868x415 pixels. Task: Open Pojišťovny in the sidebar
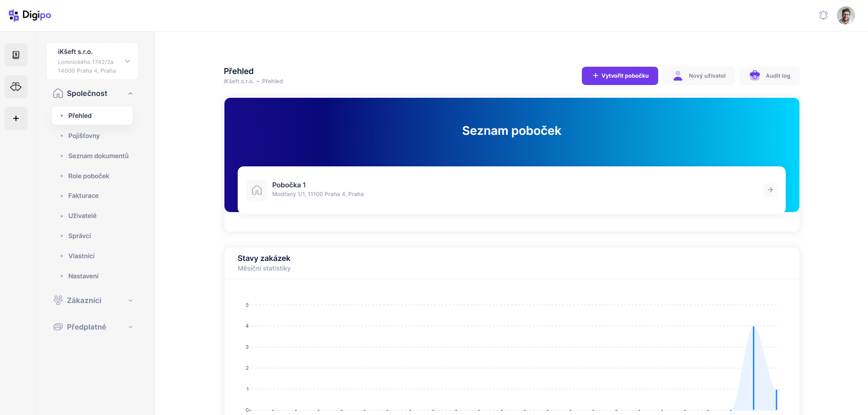[84, 136]
